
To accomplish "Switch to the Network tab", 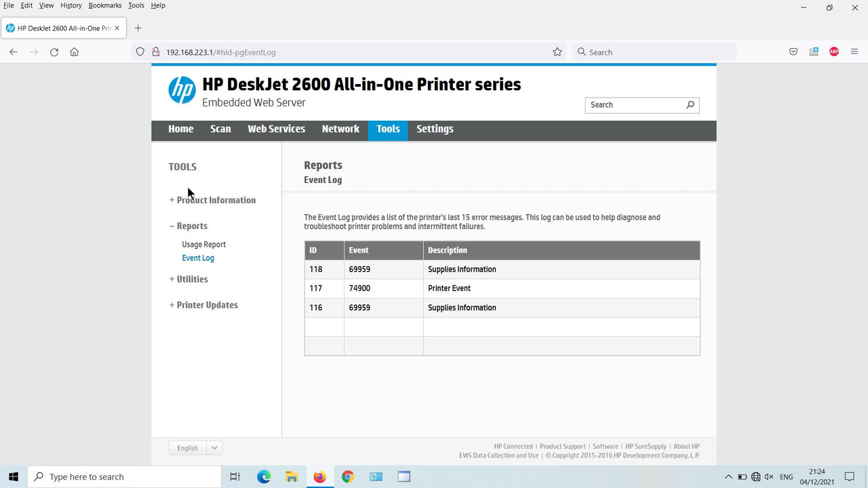I will pos(340,129).
